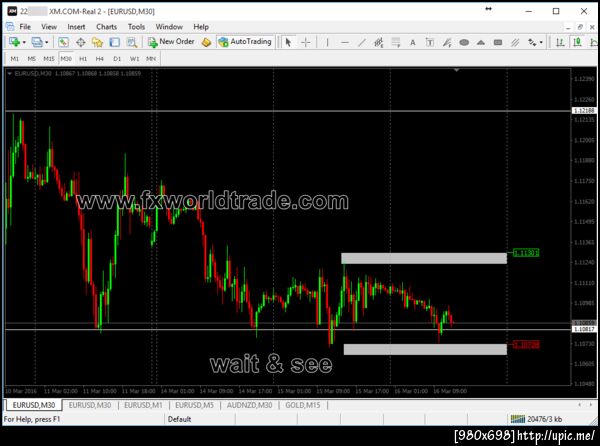
Task: Open the Charts menu
Action: click(x=106, y=27)
